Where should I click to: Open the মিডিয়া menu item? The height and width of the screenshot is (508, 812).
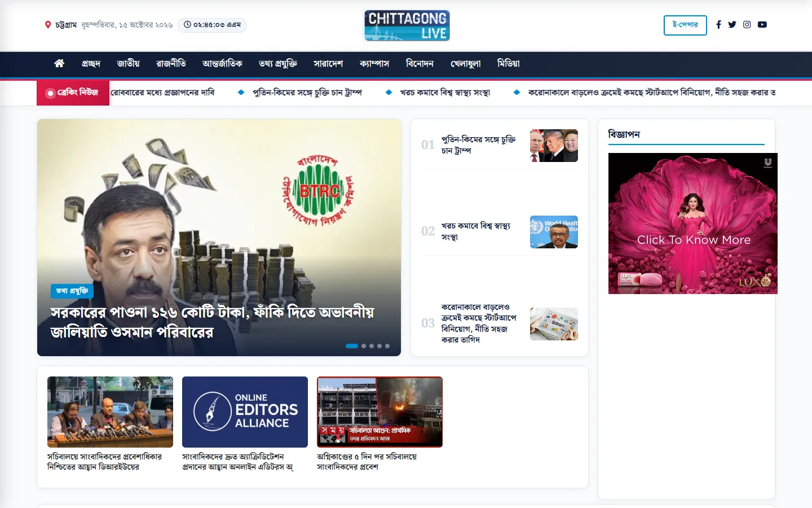click(508, 64)
